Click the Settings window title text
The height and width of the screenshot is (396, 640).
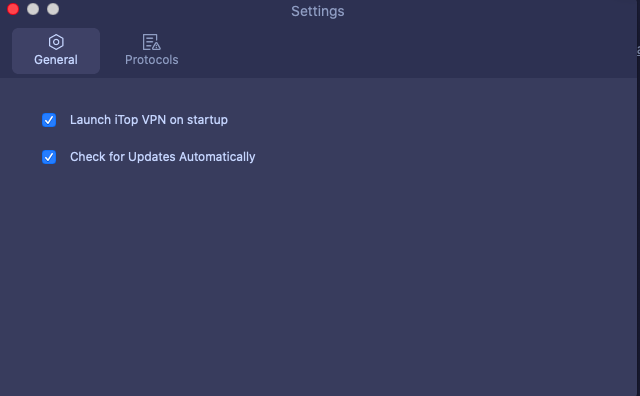pos(318,11)
